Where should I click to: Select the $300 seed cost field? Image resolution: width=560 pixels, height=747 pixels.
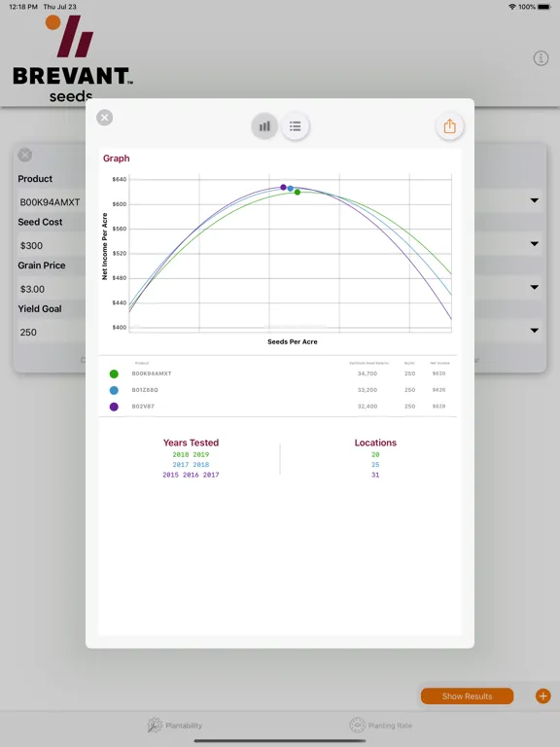coord(52,245)
